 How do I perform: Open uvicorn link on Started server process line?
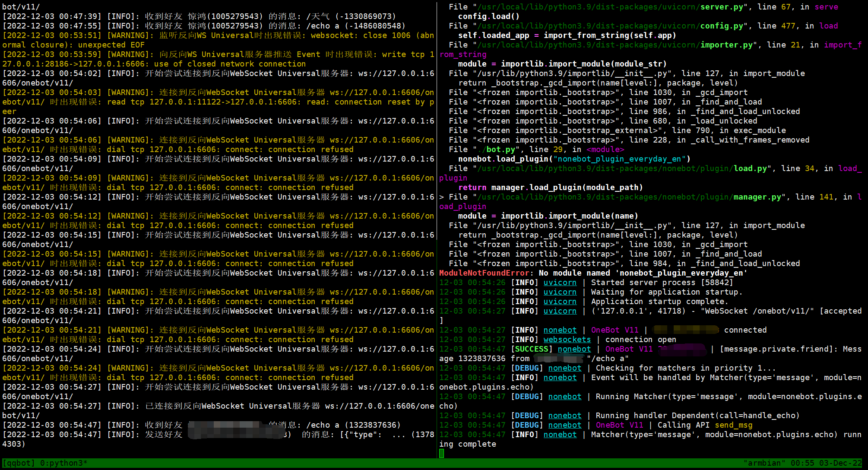point(560,283)
